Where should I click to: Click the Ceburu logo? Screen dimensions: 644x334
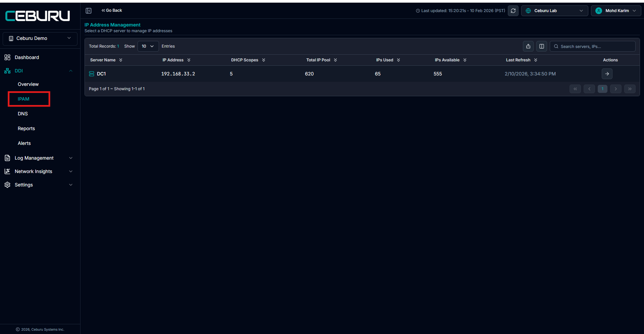pos(38,16)
